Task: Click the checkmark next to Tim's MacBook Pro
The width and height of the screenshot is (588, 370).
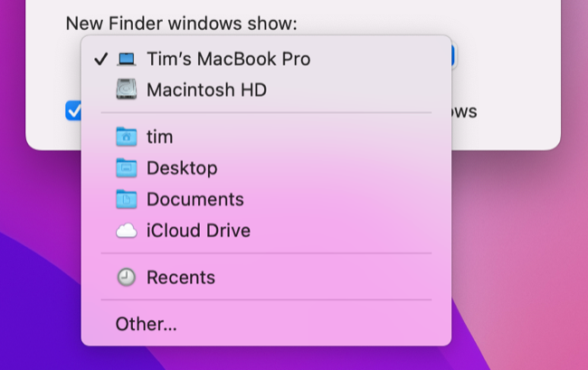Action: (100, 60)
